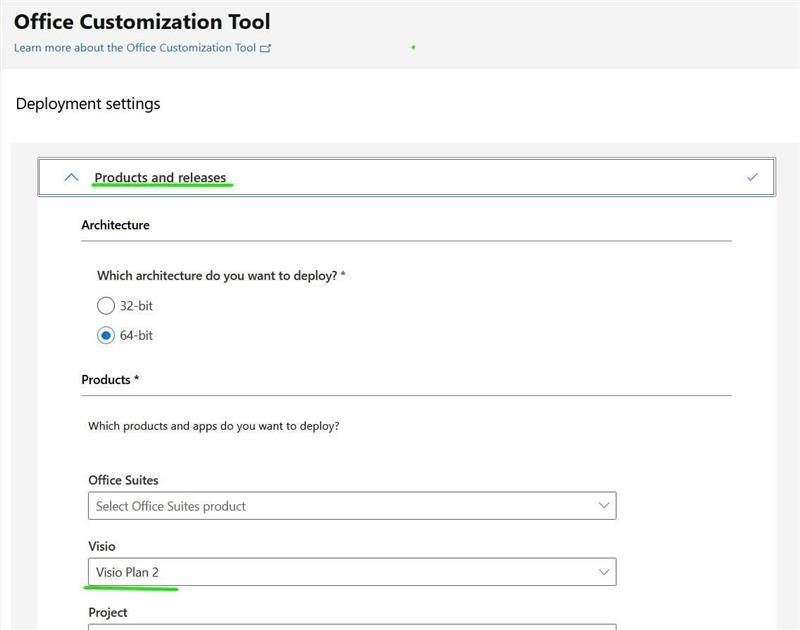Click the 'Which architecture do you want to deploy?' text

221,275
